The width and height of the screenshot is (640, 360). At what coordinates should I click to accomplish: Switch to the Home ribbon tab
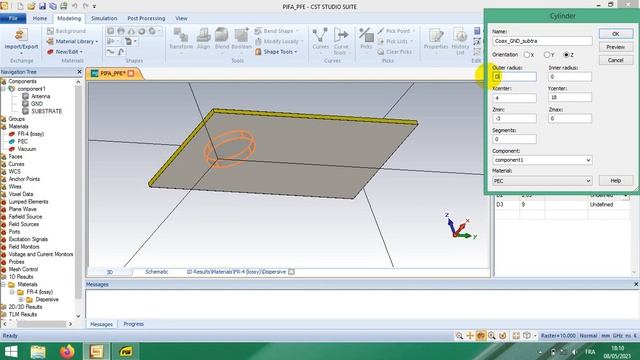click(40, 18)
